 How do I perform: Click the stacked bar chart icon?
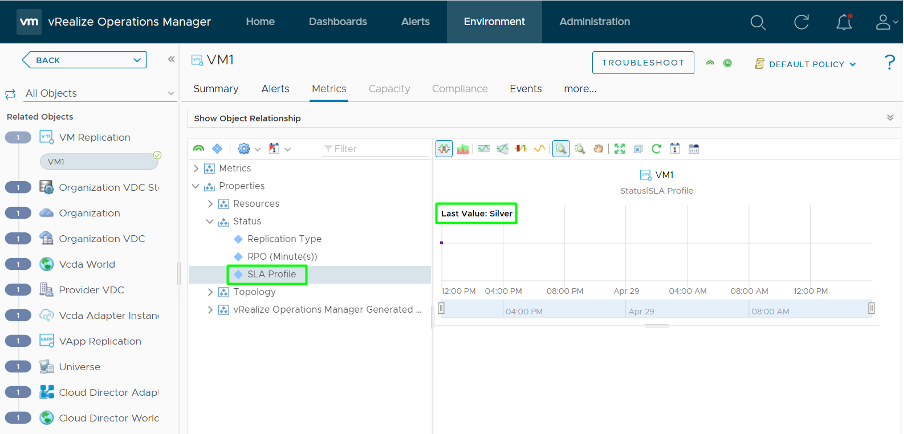pos(463,149)
